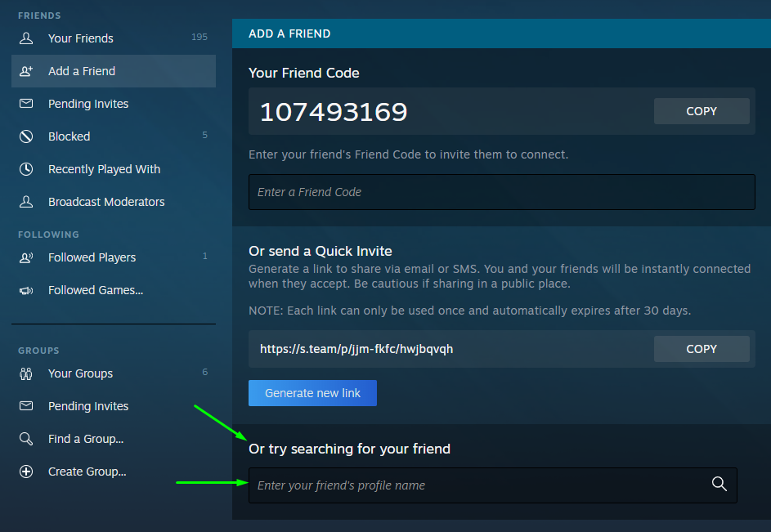The width and height of the screenshot is (771, 532).
Task: Click the NOTE about link expiry
Action: point(469,311)
